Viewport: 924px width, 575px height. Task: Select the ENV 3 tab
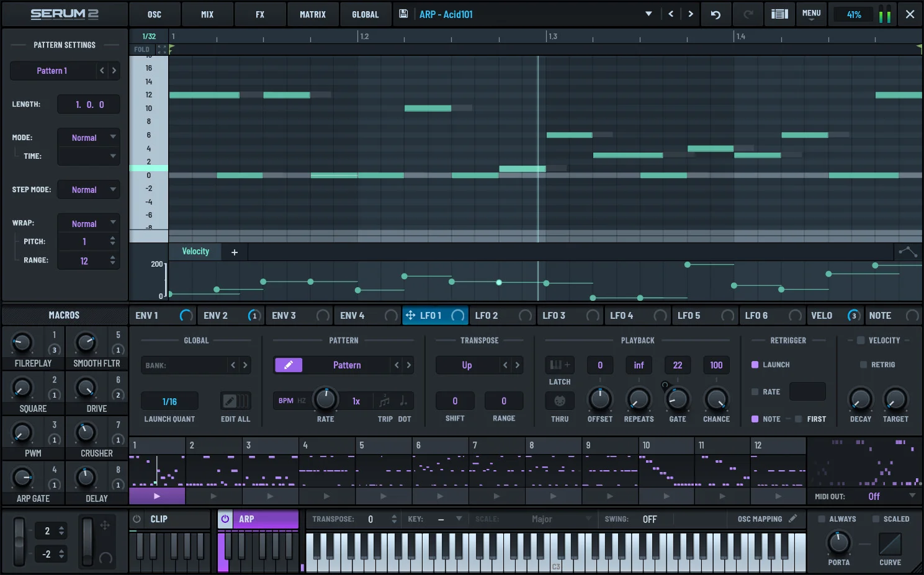(x=300, y=315)
